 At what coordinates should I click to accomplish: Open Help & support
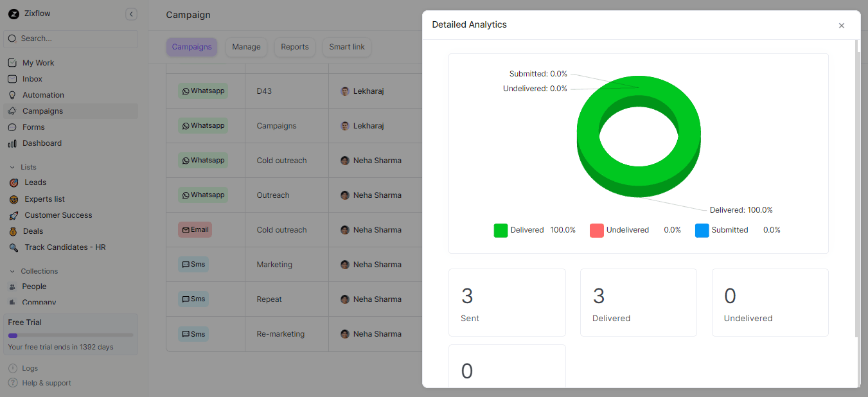click(x=45, y=383)
